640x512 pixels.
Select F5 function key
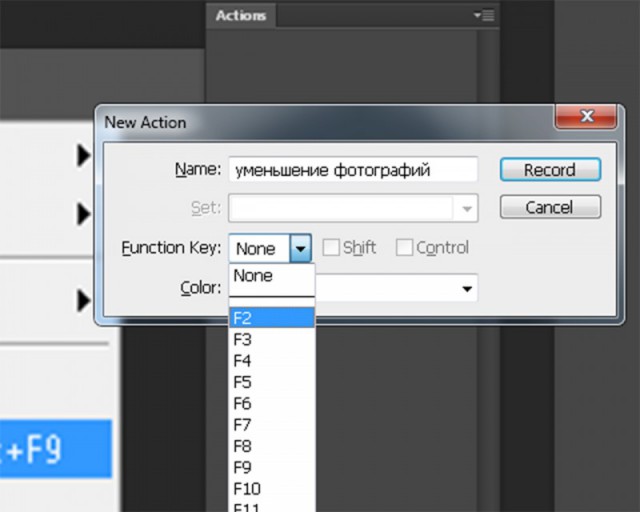tap(272, 382)
